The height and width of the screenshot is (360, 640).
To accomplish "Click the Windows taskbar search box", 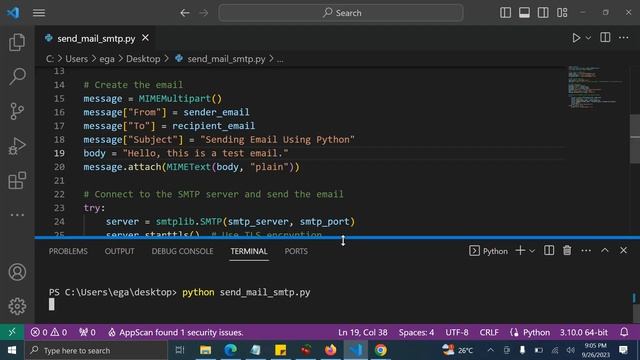I will pyautogui.click(x=96, y=350).
